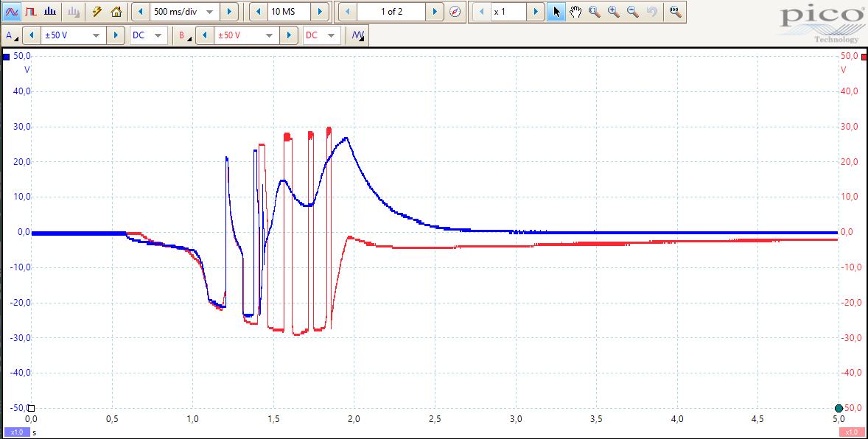
Task: Click the red Channel B axis marker square
Action: (864, 57)
